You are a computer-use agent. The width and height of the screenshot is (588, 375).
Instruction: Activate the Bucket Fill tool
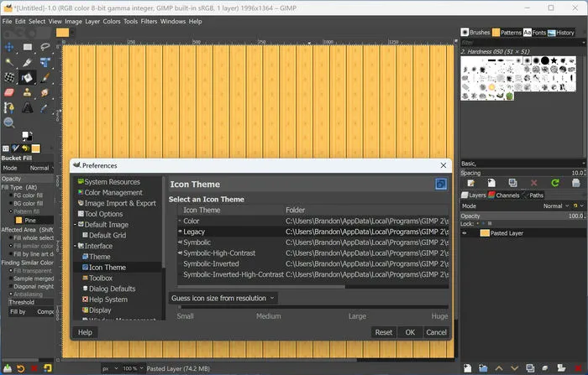(27, 77)
